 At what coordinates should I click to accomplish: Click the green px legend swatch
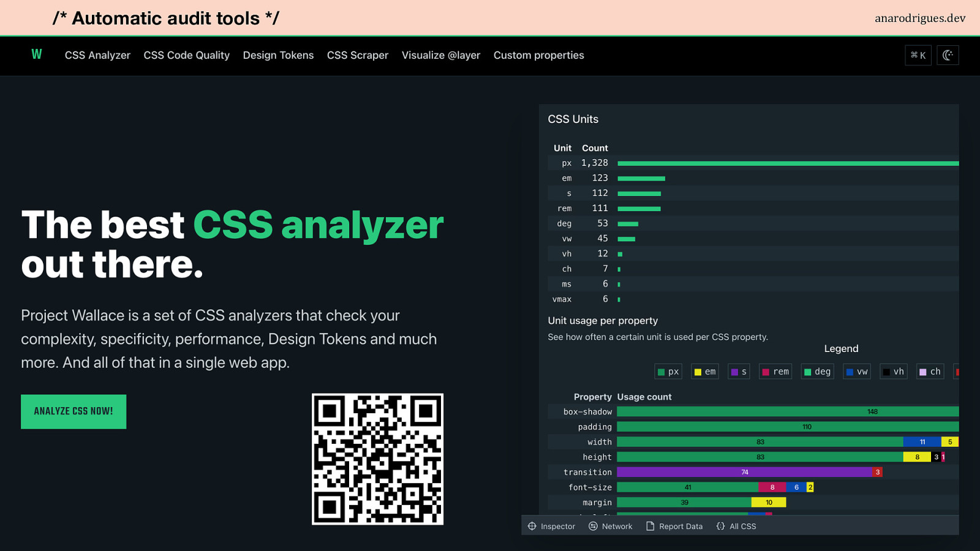[x=661, y=372]
